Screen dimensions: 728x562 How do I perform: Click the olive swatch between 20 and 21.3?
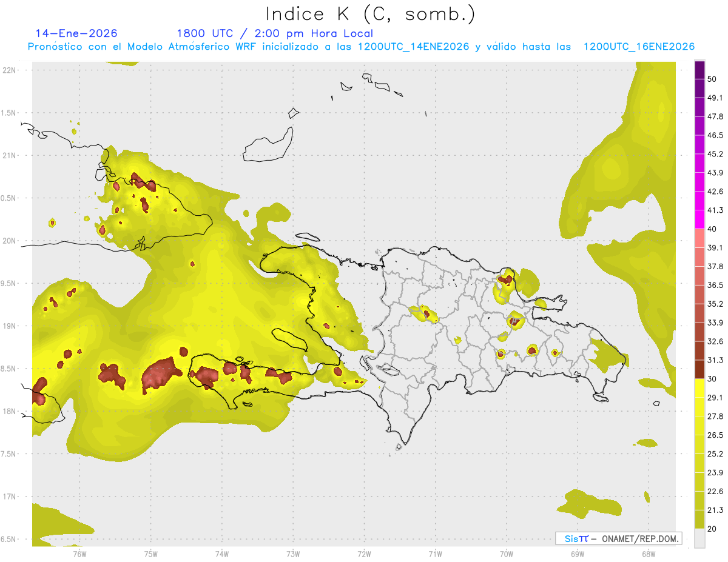point(699,520)
